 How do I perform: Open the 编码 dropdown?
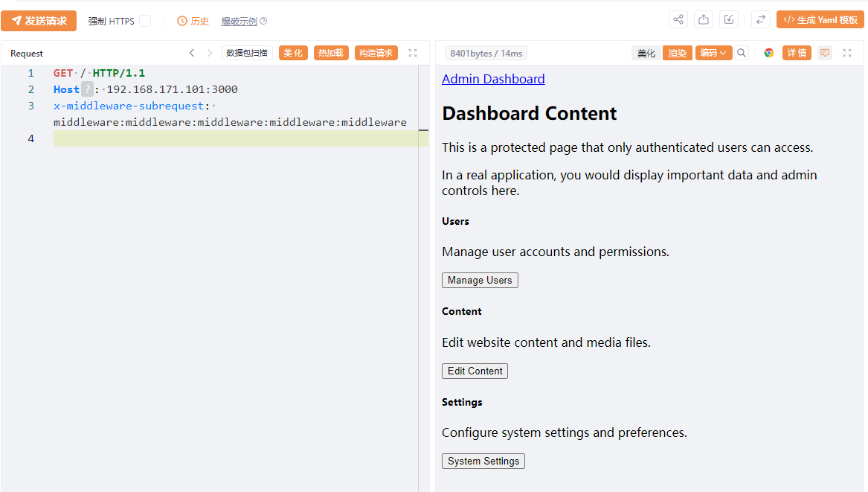coord(713,53)
